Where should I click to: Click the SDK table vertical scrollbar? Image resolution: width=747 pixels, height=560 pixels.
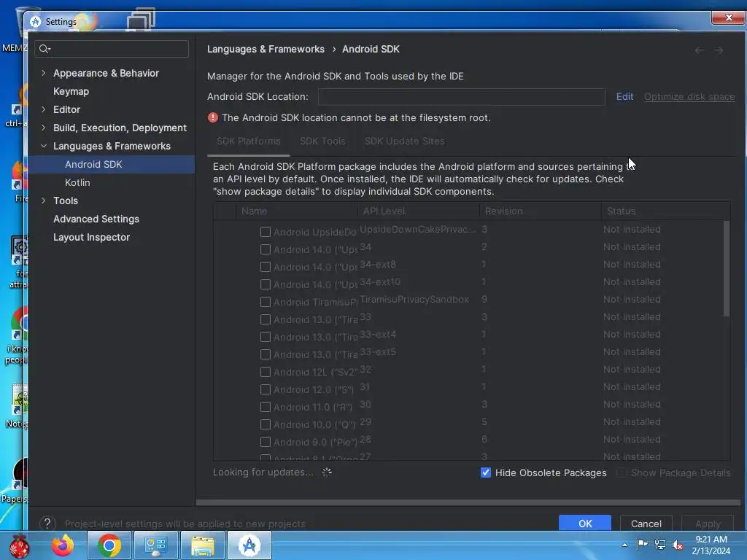pos(727,268)
